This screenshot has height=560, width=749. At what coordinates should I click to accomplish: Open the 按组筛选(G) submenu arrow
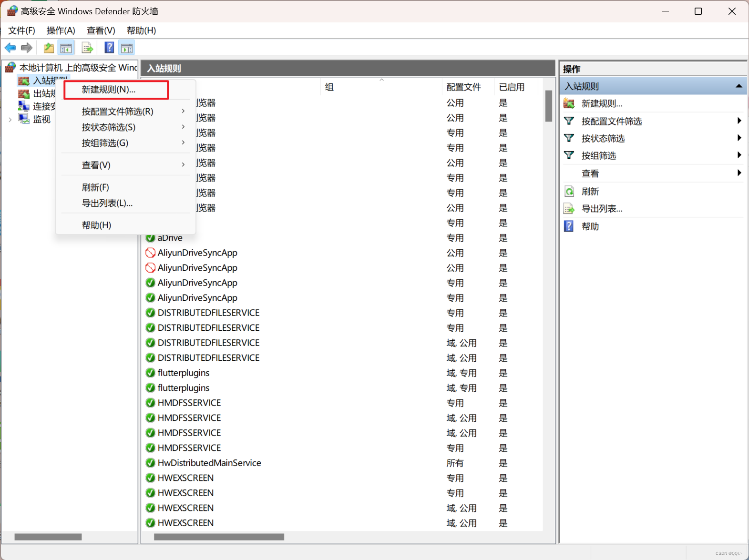[x=183, y=143]
